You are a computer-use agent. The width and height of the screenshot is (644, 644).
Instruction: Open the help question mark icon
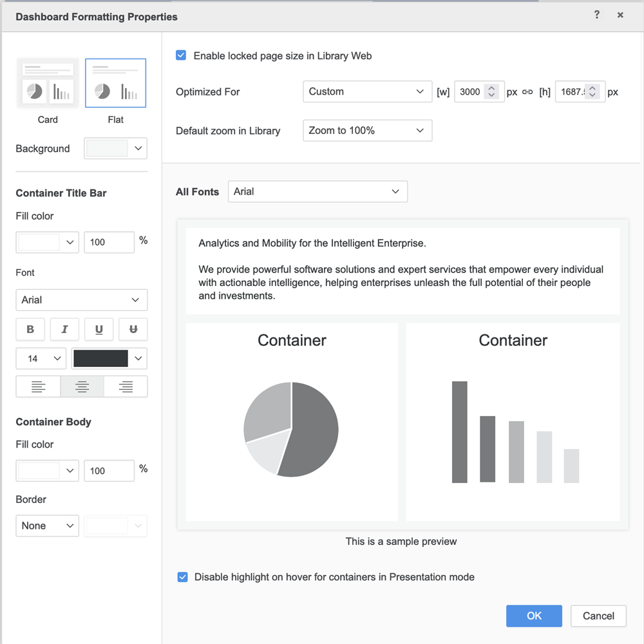[597, 15]
